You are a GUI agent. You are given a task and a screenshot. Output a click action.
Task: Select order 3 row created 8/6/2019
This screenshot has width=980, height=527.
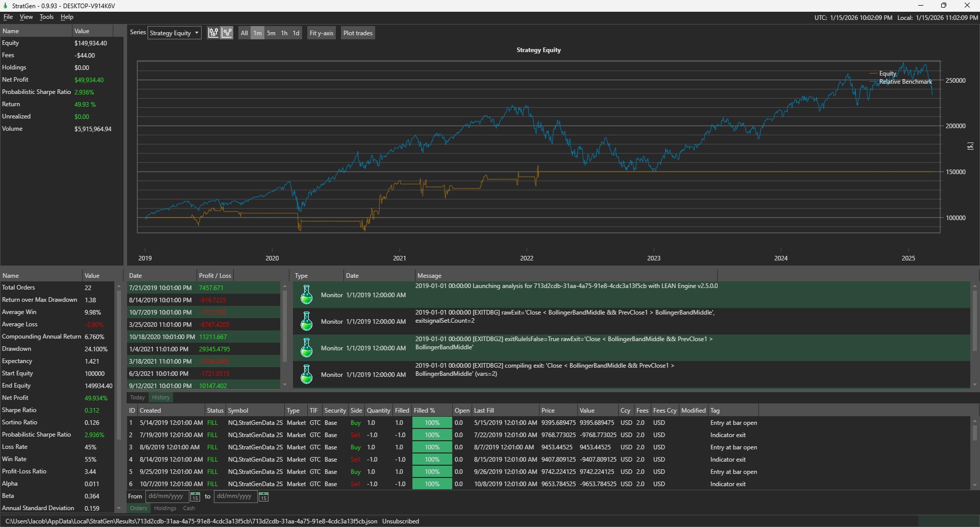pyautogui.click(x=548, y=447)
